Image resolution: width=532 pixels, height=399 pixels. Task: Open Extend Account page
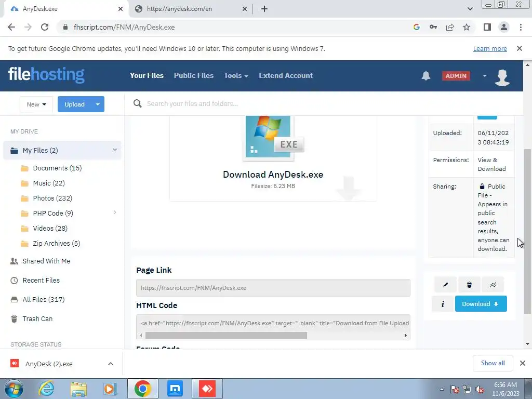pyautogui.click(x=286, y=76)
